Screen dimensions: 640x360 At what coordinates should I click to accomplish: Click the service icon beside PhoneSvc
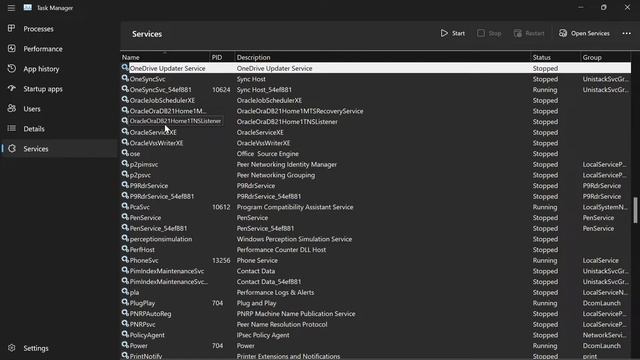(x=125, y=260)
